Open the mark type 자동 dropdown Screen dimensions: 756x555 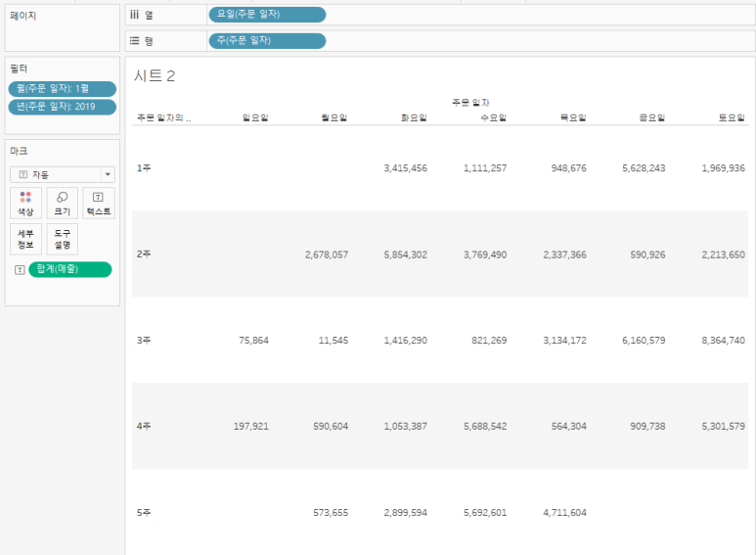point(63,174)
